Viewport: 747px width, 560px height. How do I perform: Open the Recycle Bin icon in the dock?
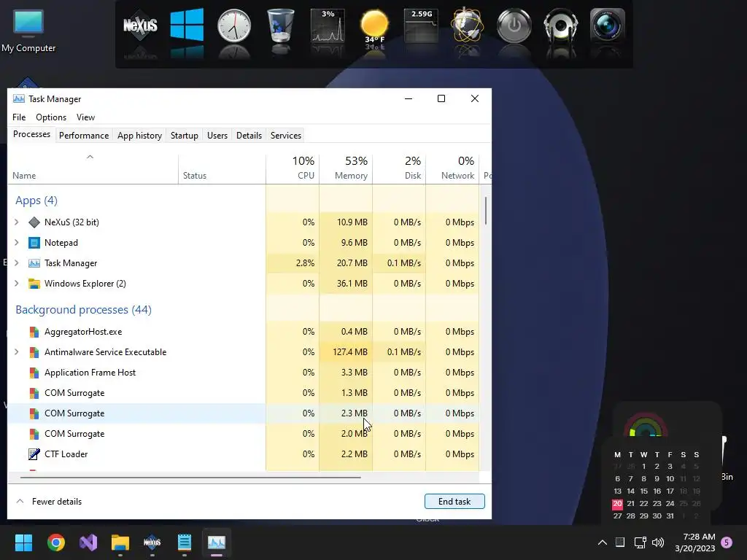[x=281, y=26]
